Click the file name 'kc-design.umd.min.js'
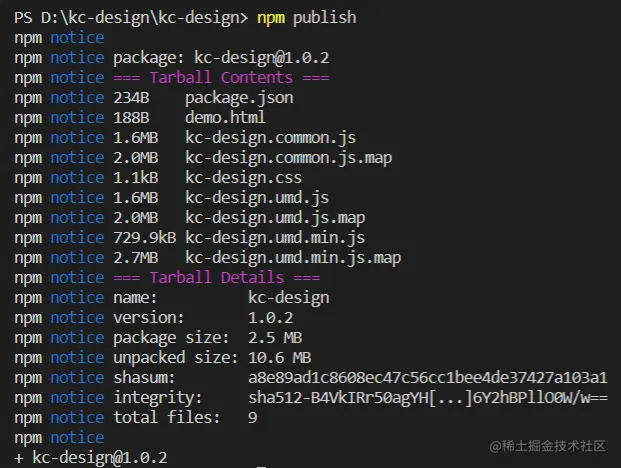 tap(275, 238)
